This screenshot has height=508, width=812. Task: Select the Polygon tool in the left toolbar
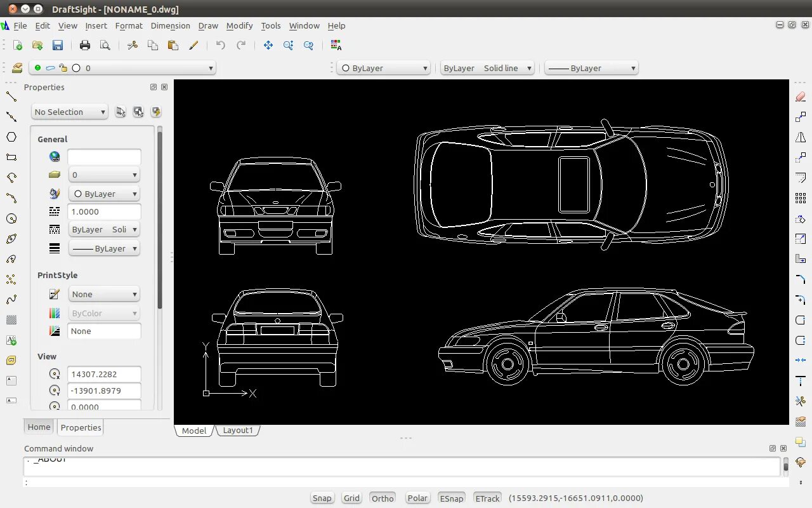coord(11,137)
